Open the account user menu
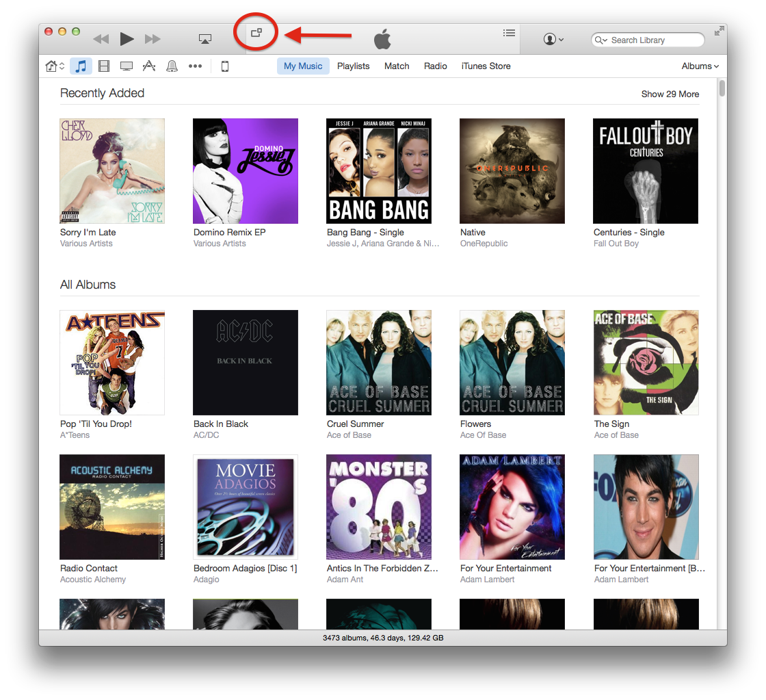766x700 pixels. [x=553, y=39]
